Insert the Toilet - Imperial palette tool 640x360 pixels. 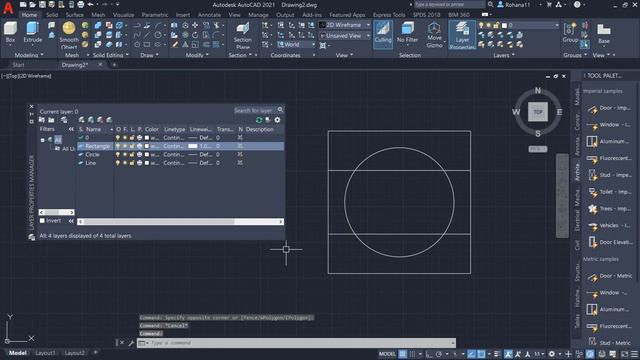610,192
